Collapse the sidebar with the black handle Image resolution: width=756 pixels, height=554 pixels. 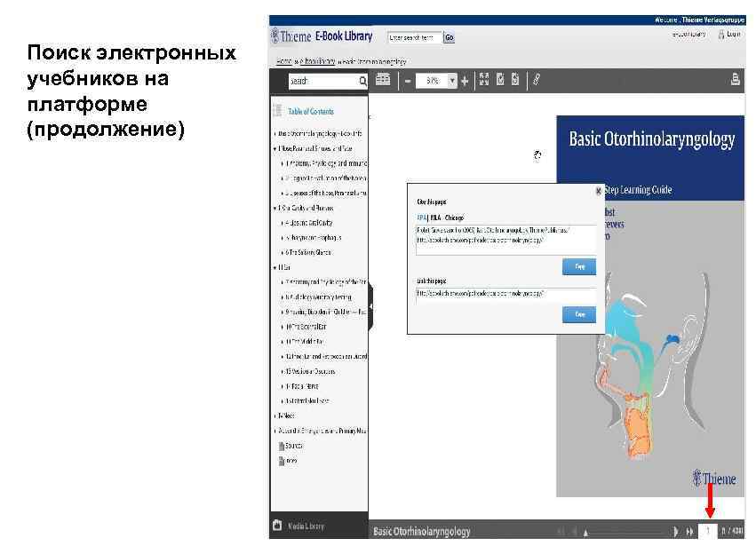click(370, 307)
